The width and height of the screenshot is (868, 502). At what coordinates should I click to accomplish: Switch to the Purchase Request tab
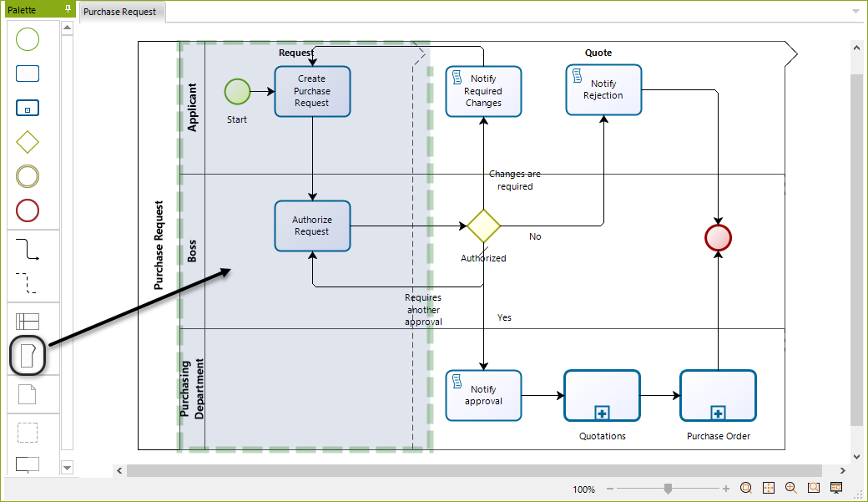pos(119,12)
